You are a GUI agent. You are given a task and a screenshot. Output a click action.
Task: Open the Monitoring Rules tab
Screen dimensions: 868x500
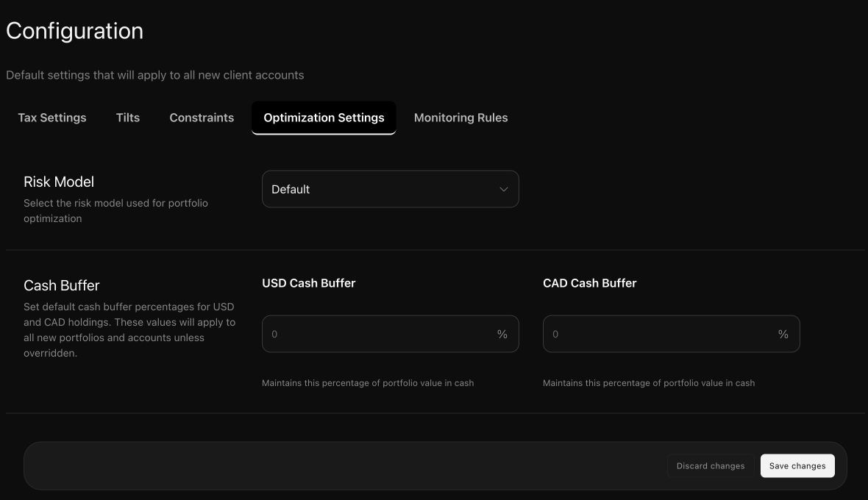[460, 118]
